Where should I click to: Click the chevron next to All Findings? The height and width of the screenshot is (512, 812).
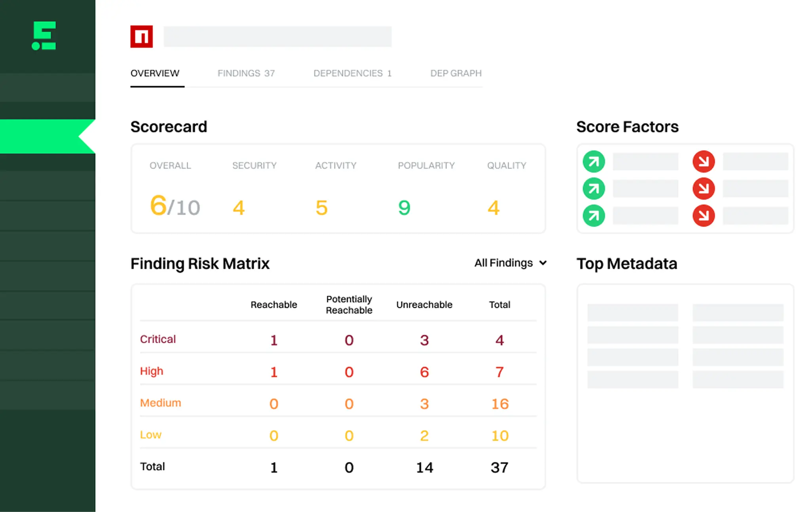[x=543, y=263]
